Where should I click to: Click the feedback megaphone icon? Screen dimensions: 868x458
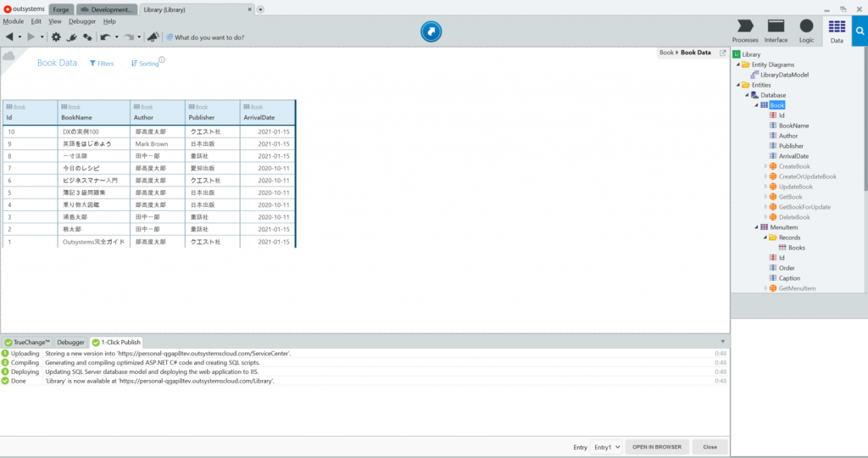coord(153,37)
